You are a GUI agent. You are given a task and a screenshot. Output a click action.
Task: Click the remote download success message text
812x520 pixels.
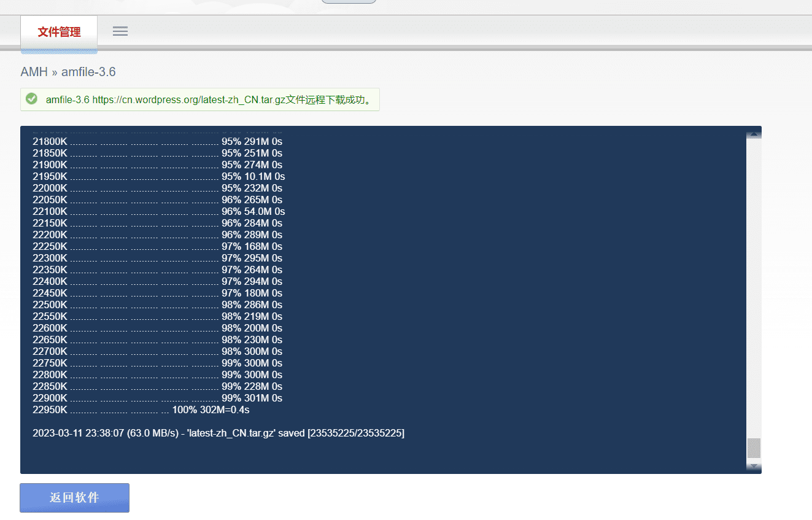click(x=209, y=99)
